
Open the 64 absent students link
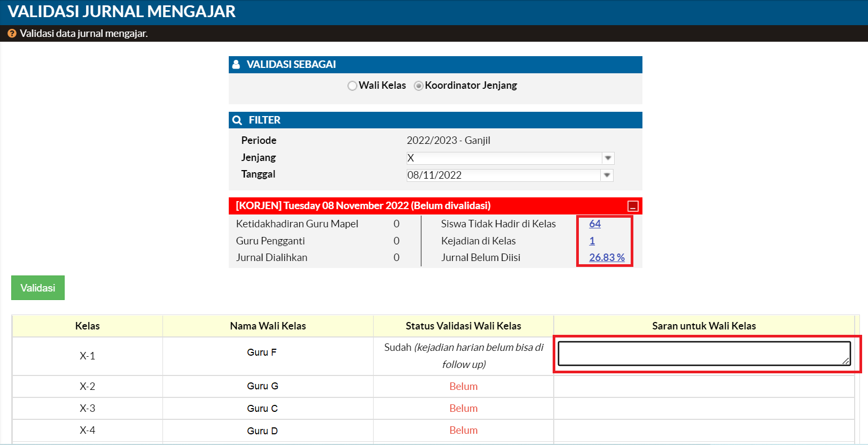[x=595, y=224]
